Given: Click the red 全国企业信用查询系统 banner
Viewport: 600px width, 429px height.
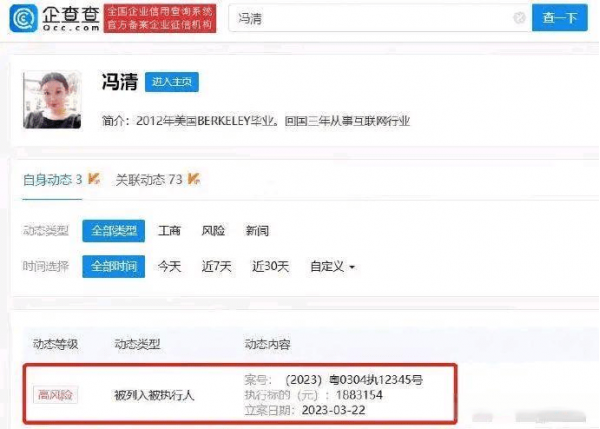Looking at the screenshot, I should pos(160,18).
